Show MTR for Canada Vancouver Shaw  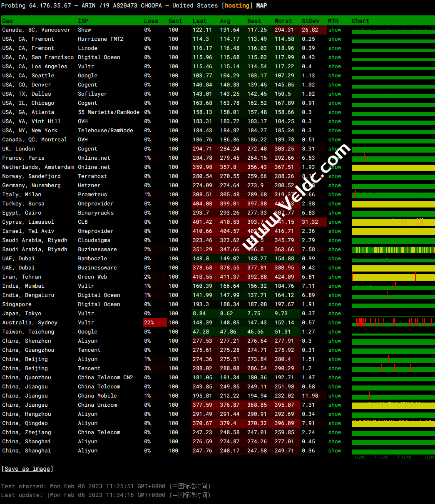click(334, 30)
